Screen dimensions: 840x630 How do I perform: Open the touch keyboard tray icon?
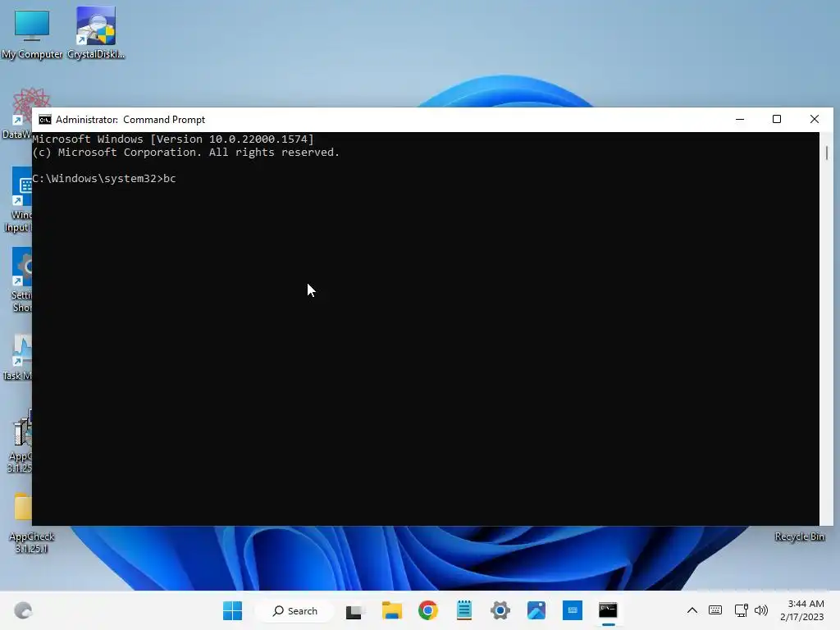click(x=715, y=610)
